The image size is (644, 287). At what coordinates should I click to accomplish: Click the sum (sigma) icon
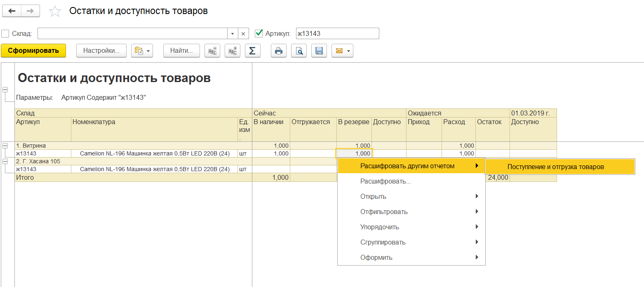point(252,51)
